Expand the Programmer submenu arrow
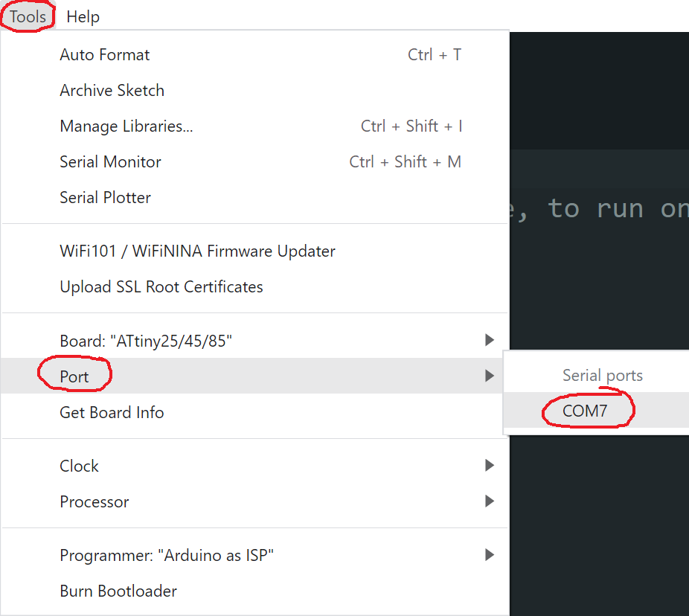The width and height of the screenshot is (689, 616). (x=489, y=555)
